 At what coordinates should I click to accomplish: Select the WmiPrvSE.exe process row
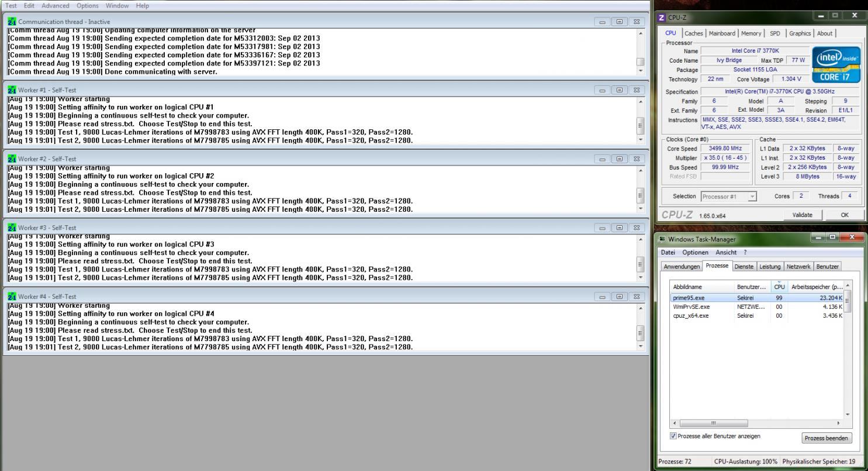pos(757,307)
